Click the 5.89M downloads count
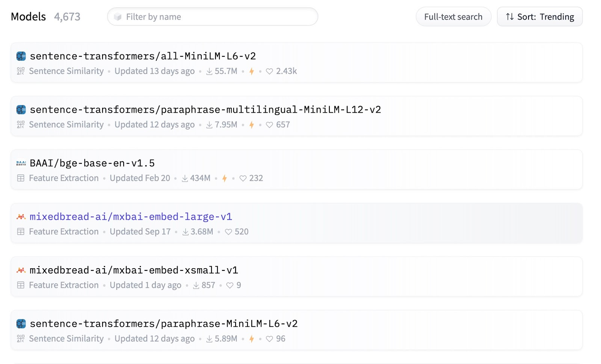This screenshot has height=364, width=601. tap(226, 339)
